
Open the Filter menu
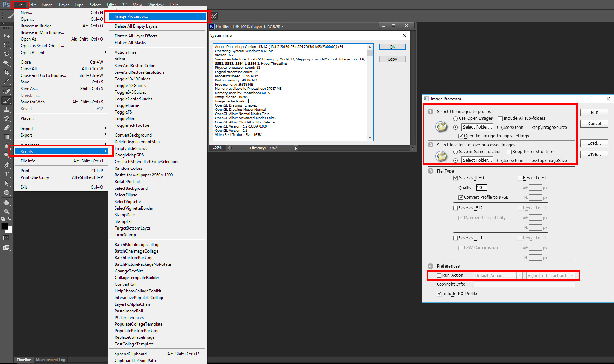pyautogui.click(x=111, y=5)
